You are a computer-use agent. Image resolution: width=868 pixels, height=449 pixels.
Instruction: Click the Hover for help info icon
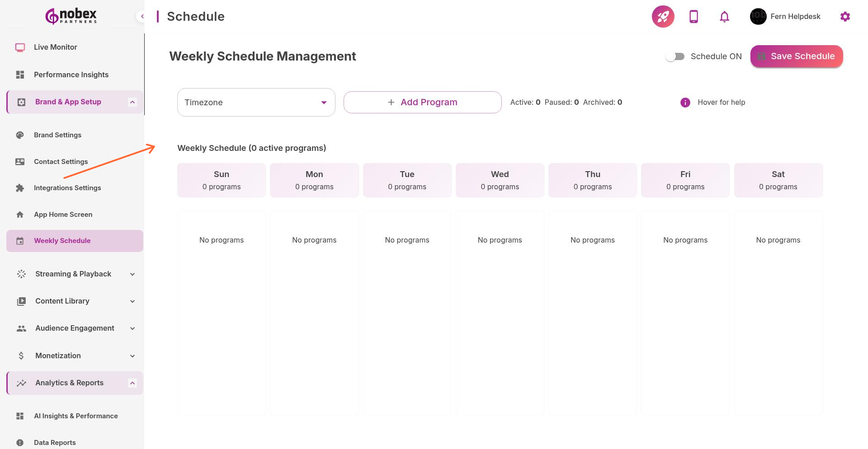point(685,103)
